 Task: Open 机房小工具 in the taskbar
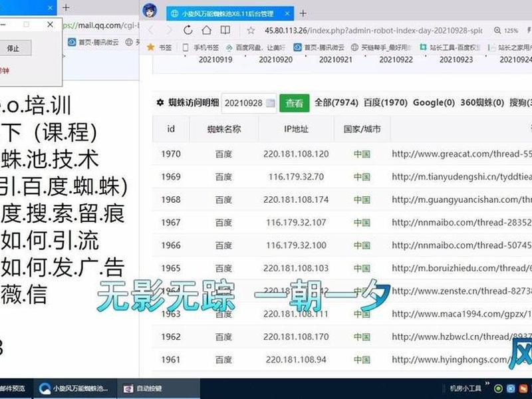(x=465, y=388)
